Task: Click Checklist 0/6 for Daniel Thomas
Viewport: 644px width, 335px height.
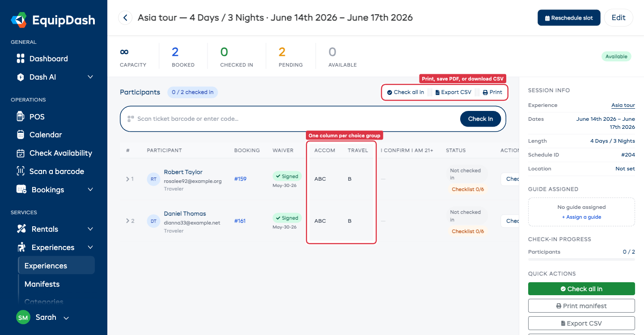Action: [x=468, y=231]
